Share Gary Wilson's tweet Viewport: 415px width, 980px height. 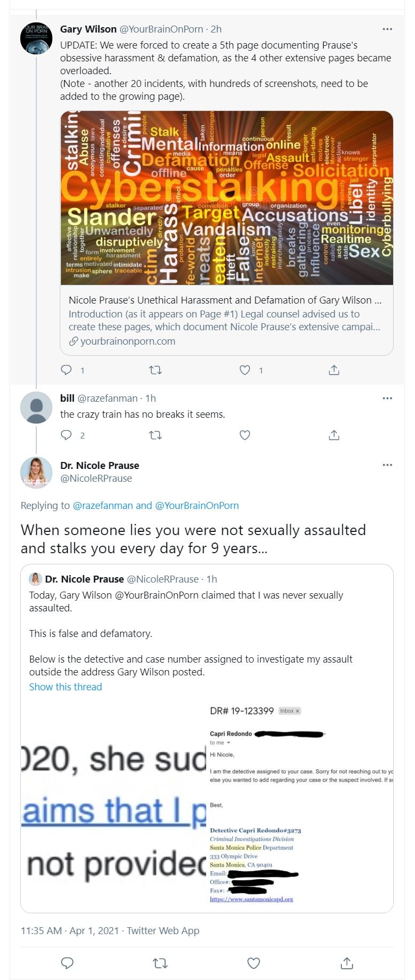tap(334, 370)
